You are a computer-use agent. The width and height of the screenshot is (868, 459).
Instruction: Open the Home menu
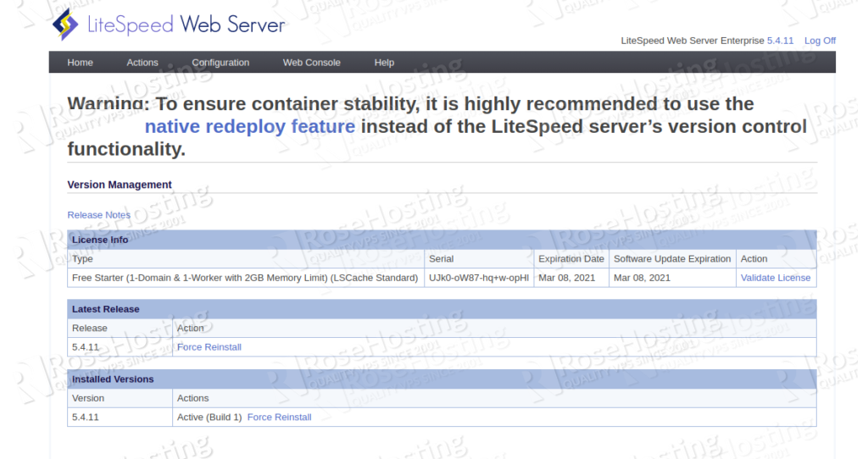pyautogui.click(x=81, y=63)
